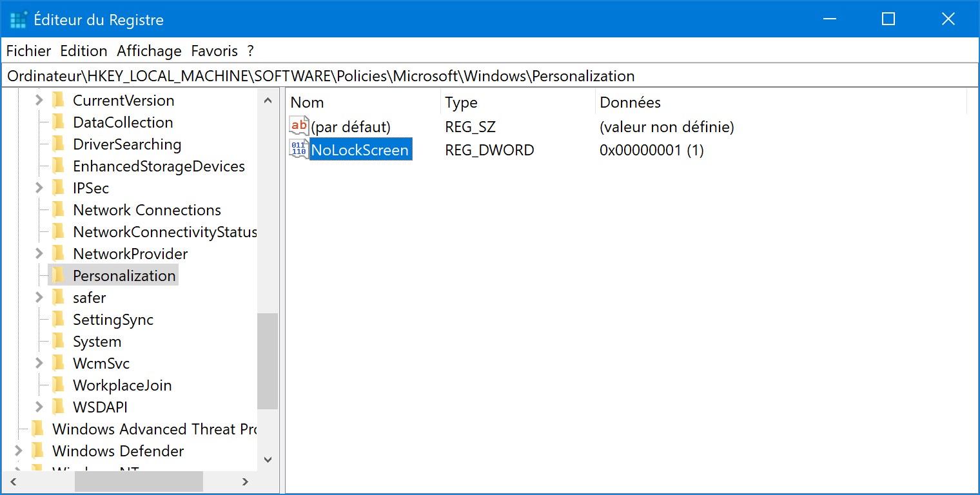Screen dimensions: 980x495
Task: Select the Windows Advanced Threat Protection key
Action: pos(154,429)
